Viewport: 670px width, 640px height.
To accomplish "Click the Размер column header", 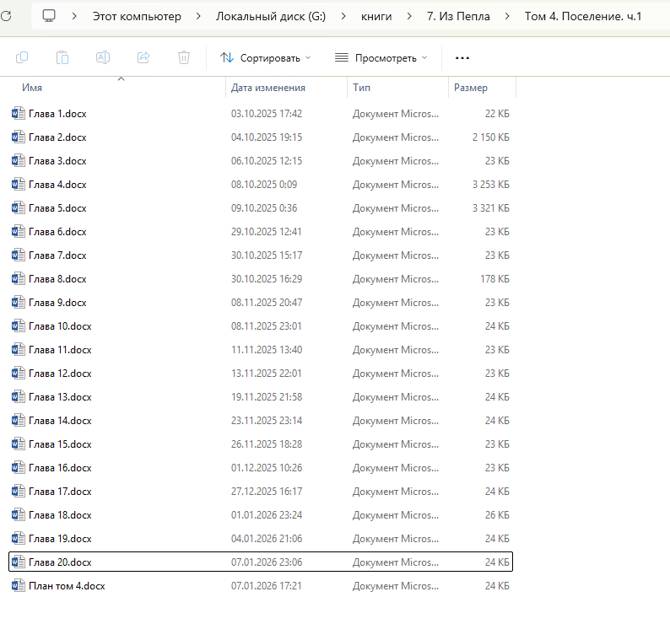I will tap(471, 88).
